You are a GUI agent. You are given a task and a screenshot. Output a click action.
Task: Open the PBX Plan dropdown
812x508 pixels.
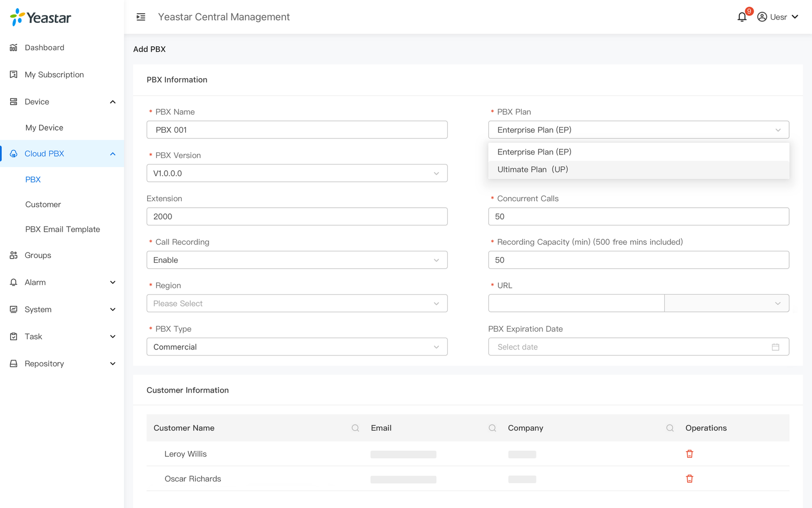pos(638,130)
